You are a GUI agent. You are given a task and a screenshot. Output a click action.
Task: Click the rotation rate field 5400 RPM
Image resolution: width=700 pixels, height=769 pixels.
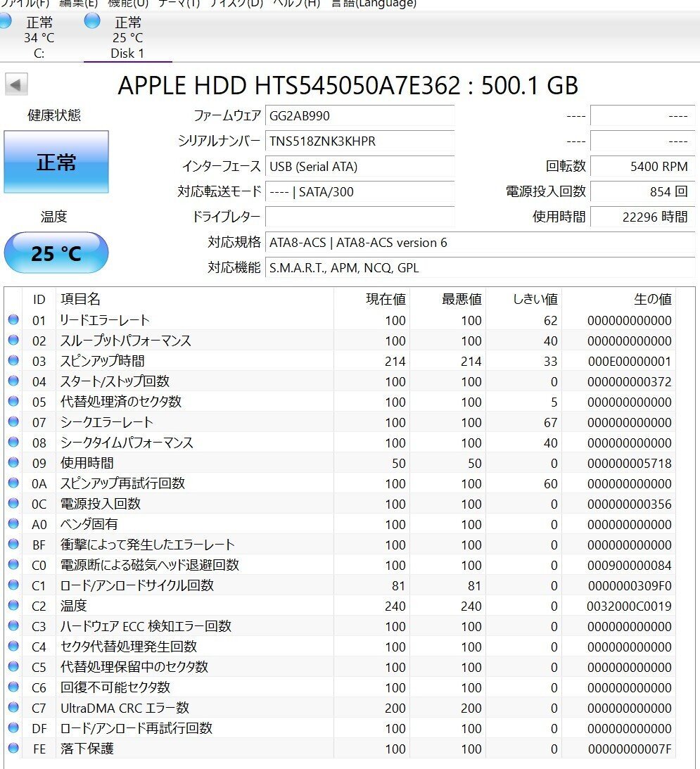642,166
